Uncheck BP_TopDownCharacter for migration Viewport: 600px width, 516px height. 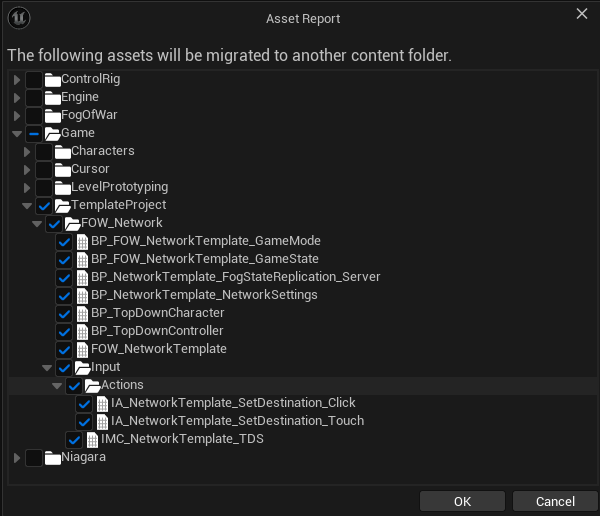coord(64,314)
